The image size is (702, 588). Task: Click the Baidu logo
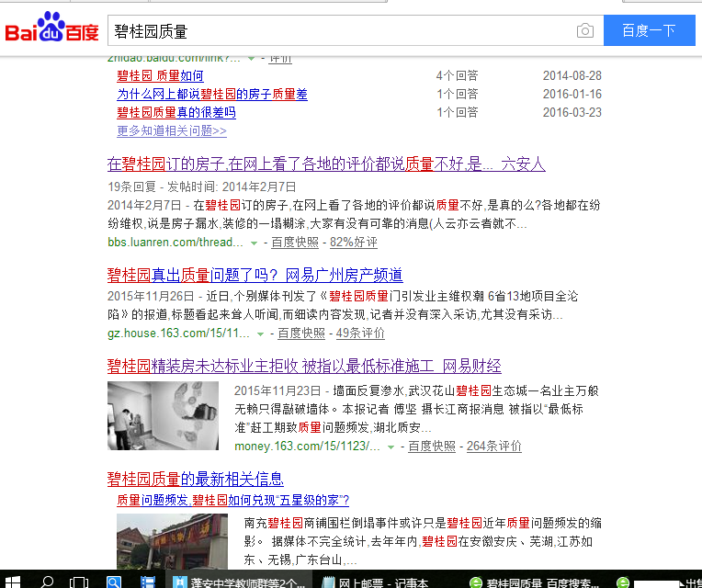click(x=51, y=27)
